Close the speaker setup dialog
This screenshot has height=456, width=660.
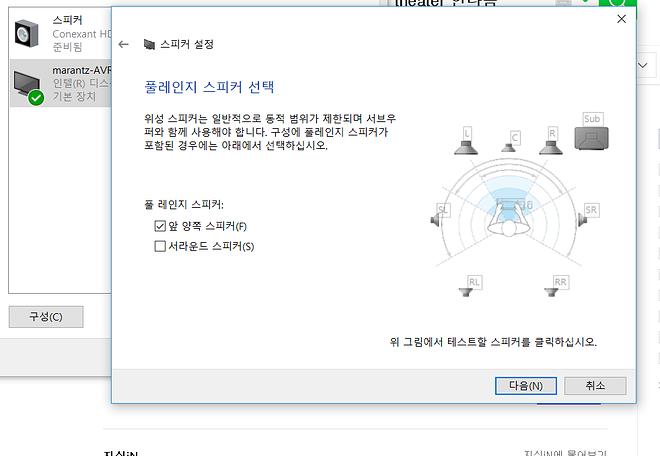click(x=621, y=19)
